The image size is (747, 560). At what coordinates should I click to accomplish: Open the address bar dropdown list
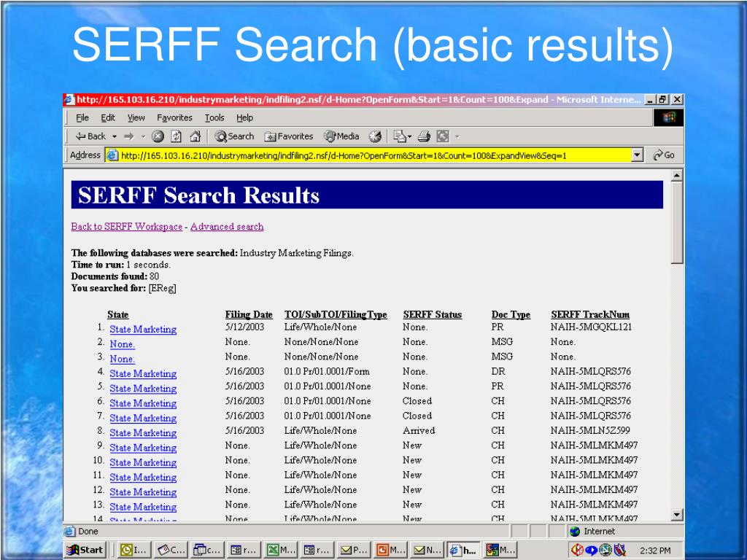click(x=637, y=155)
